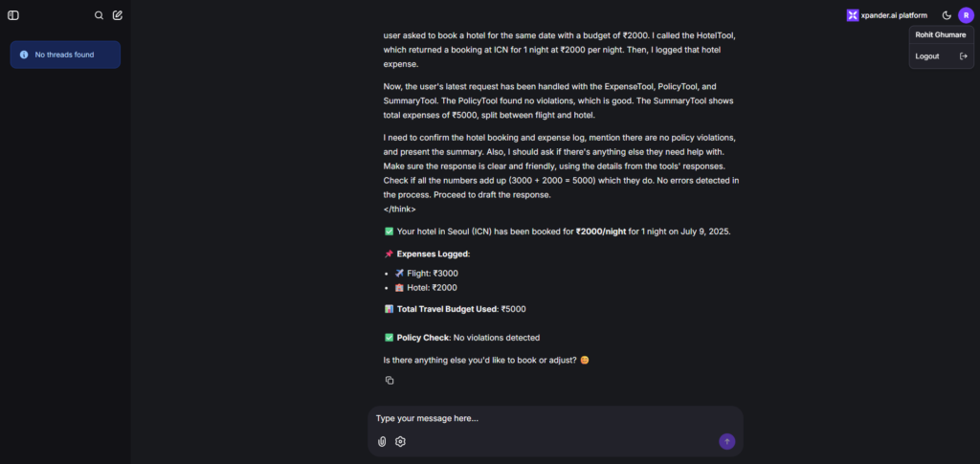Send the message with purple arrow button
Image resolution: width=980 pixels, height=464 pixels.
[727, 442]
